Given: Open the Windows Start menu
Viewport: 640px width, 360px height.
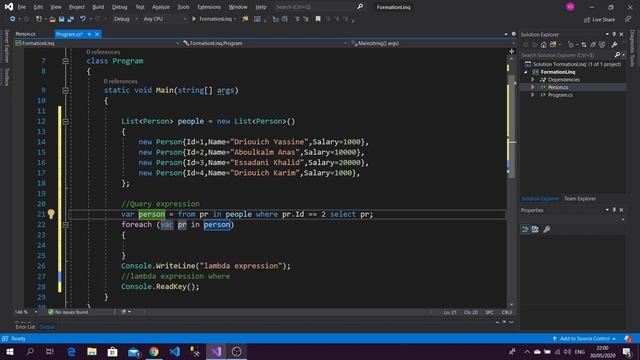Looking at the screenshot, I should tap(10, 352).
